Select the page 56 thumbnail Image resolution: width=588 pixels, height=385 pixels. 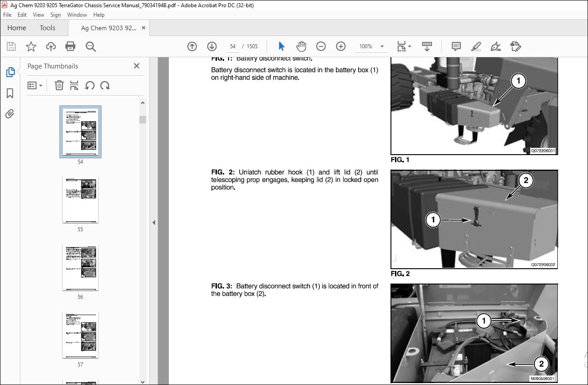[80, 267]
